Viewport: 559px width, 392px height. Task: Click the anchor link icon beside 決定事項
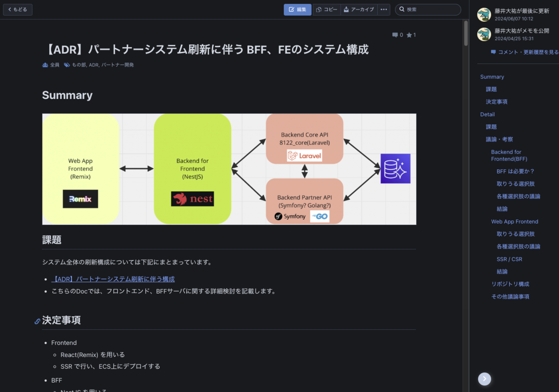point(37,321)
